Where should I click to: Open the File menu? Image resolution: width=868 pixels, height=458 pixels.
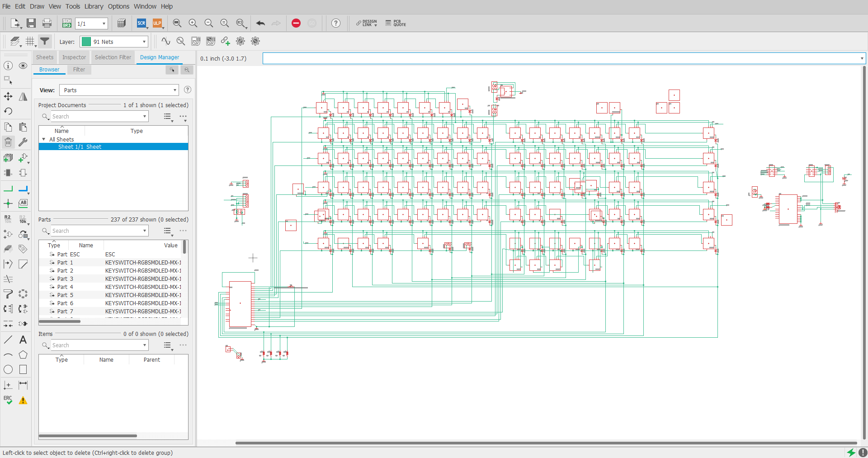pyautogui.click(x=6, y=6)
